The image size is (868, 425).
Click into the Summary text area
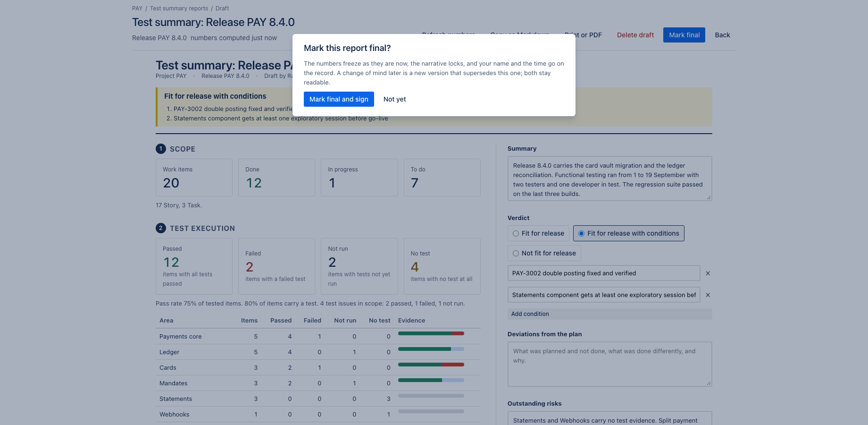tap(609, 178)
